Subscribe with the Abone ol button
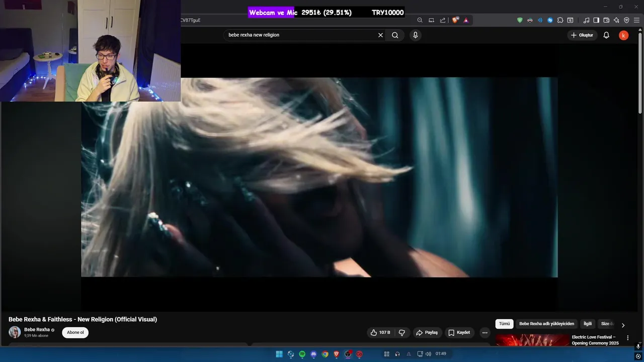This screenshot has width=644, height=362. click(x=75, y=332)
